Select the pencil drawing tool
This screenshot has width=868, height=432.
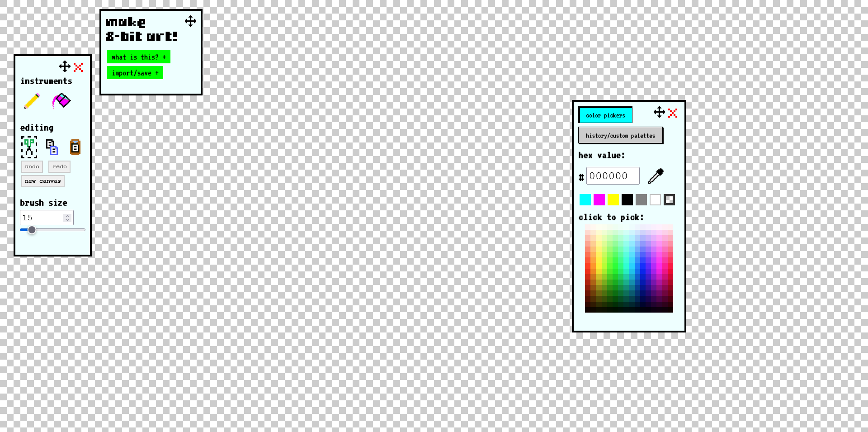click(x=32, y=100)
